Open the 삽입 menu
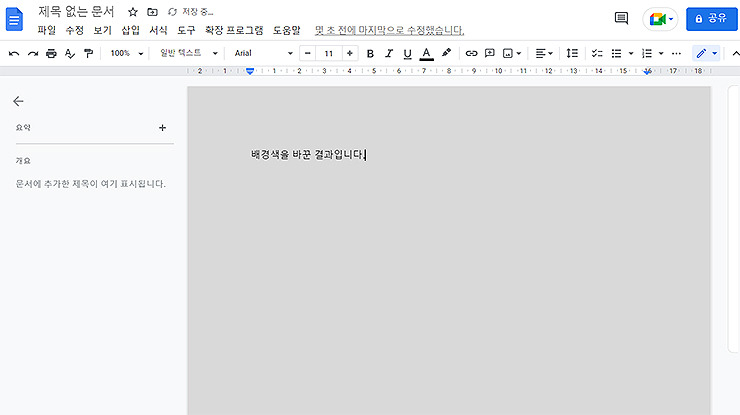Image resolution: width=740 pixels, height=415 pixels. click(x=130, y=30)
